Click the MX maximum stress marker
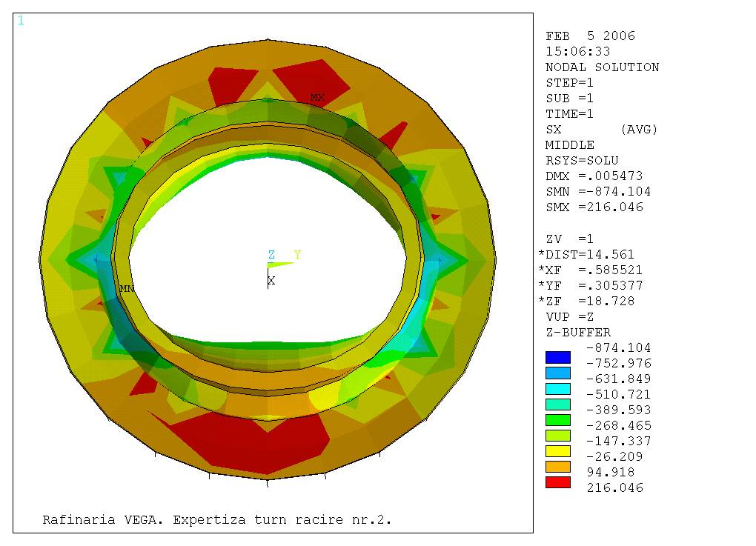The width and height of the screenshot is (756, 546). [317, 98]
